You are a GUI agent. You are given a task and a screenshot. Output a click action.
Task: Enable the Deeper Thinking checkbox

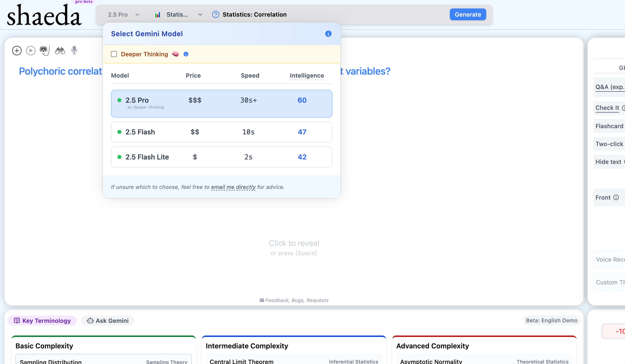tap(114, 54)
